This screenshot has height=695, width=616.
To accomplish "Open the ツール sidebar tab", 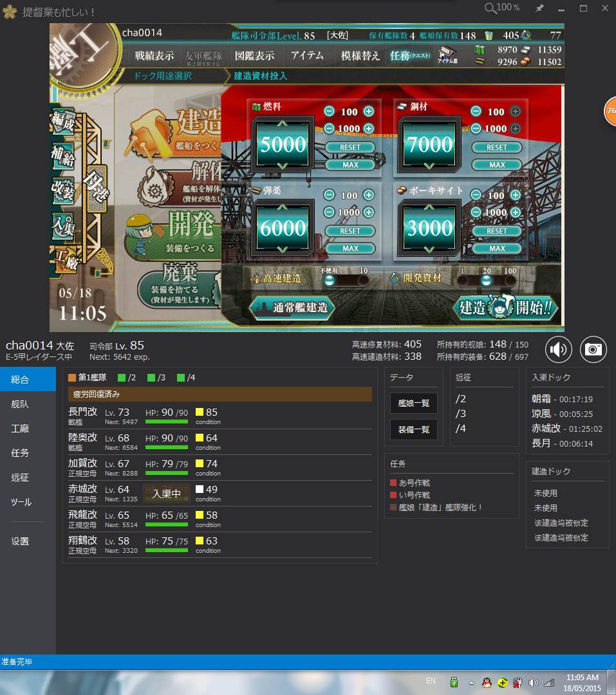I will 28,502.
